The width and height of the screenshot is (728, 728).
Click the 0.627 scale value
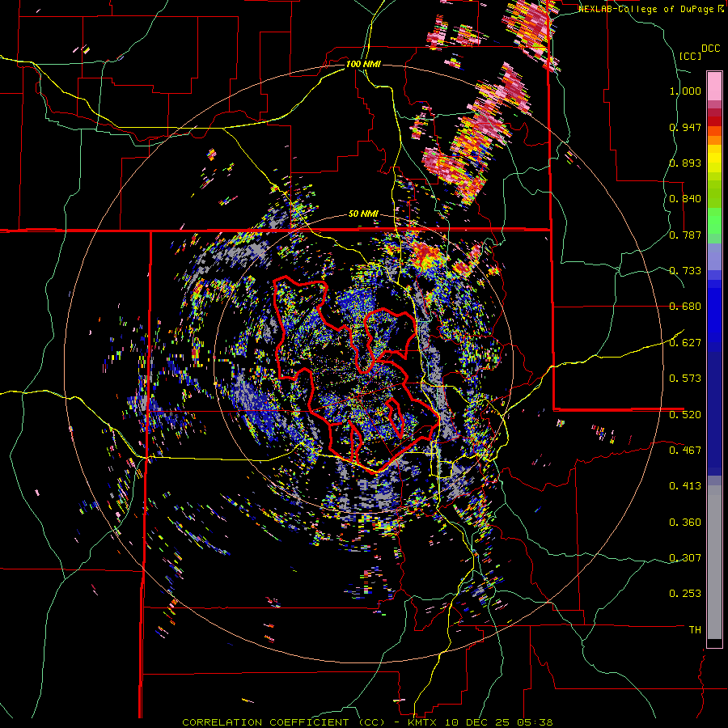coord(685,342)
